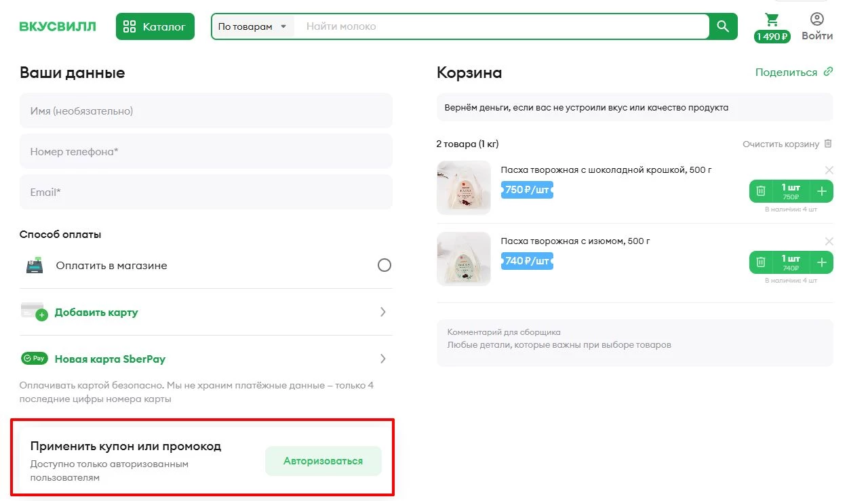Expand Новая карта SberPay via its chevron
This screenshot has width=868, height=501.
(x=383, y=358)
